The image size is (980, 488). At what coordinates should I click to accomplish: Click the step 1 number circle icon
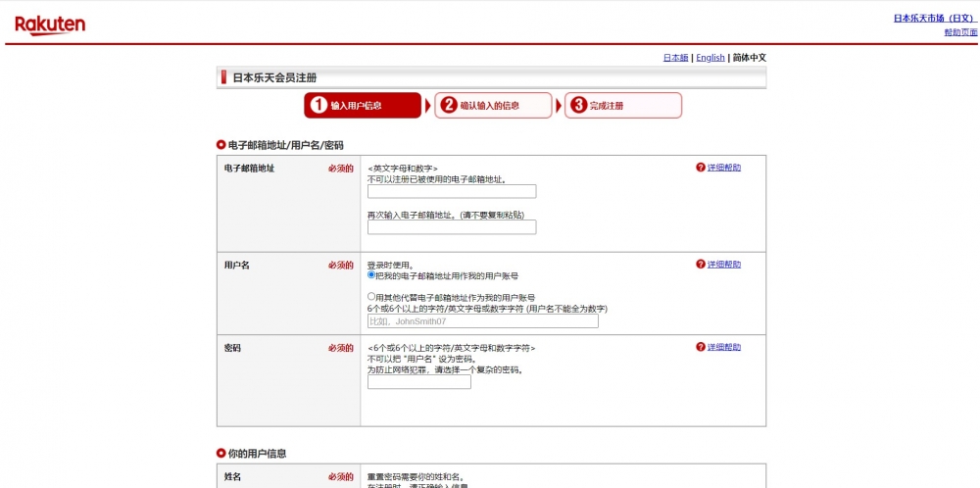pos(318,105)
